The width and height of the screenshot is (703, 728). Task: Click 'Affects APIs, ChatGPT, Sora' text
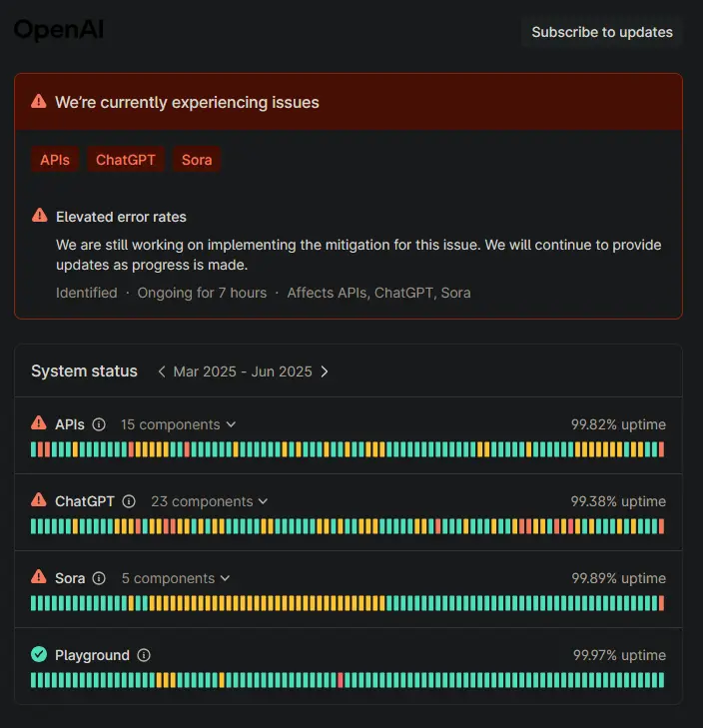pyautogui.click(x=378, y=293)
